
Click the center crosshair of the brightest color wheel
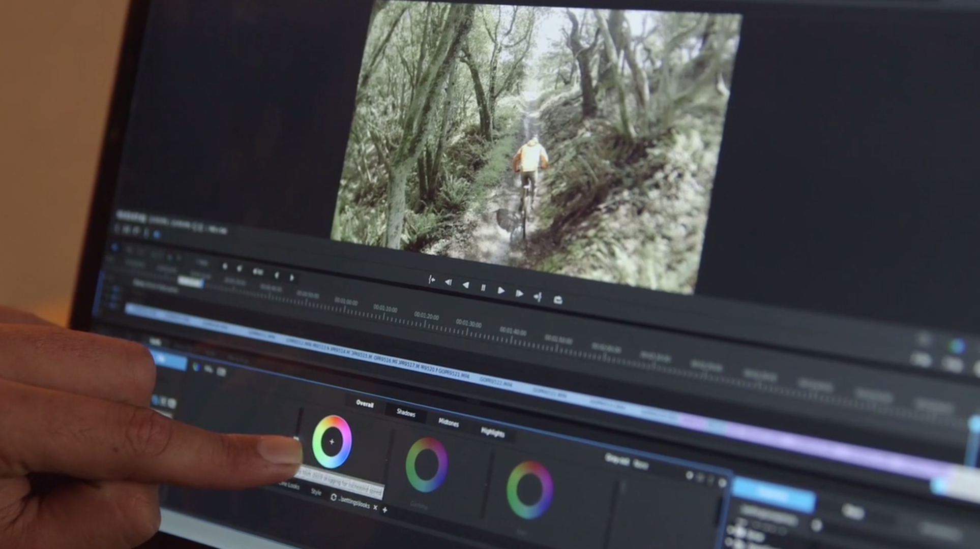click(x=332, y=442)
